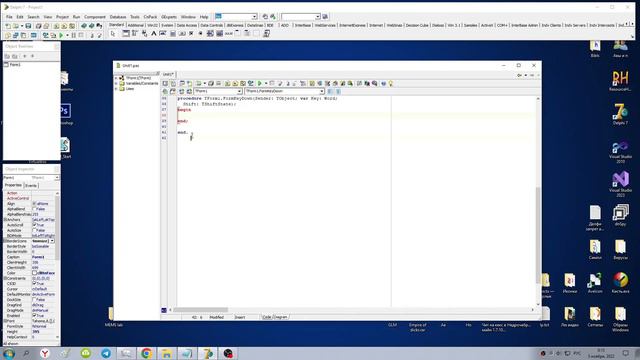Click the Open file icon in main toolbar

[x=16, y=26]
